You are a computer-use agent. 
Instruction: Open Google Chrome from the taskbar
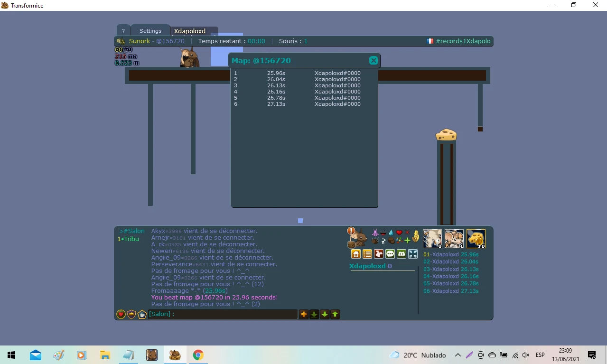(x=198, y=355)
